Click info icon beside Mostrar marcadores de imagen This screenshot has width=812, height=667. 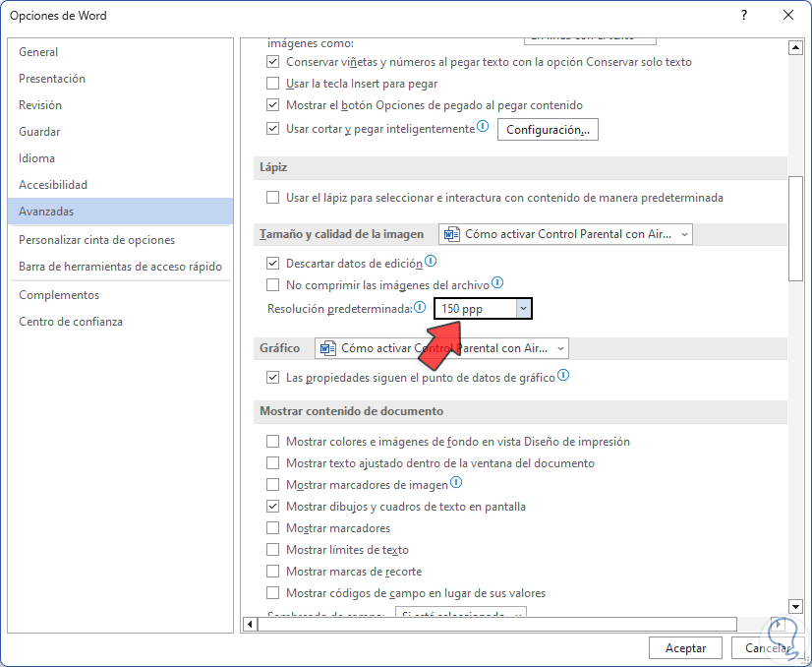(456, 482)
